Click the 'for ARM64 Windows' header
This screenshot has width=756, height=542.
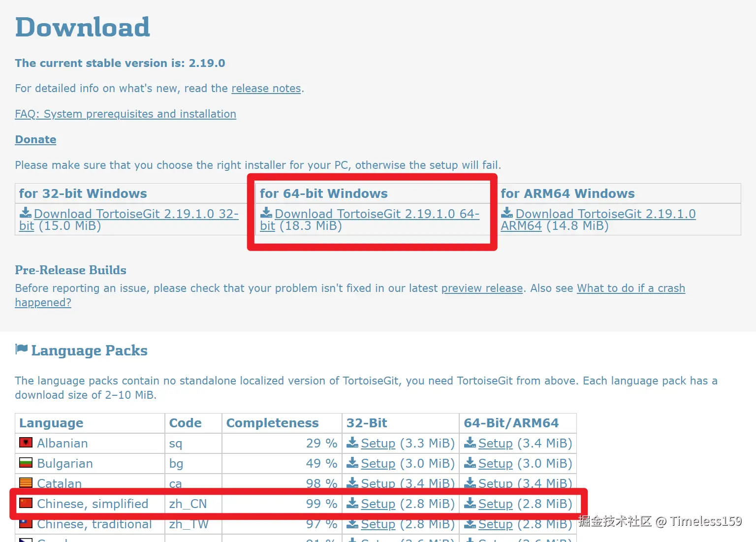[x=567, y=193]
